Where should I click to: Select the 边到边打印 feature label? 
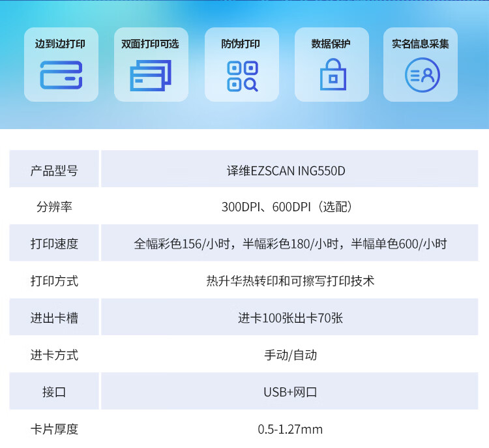tap(60, 44)
